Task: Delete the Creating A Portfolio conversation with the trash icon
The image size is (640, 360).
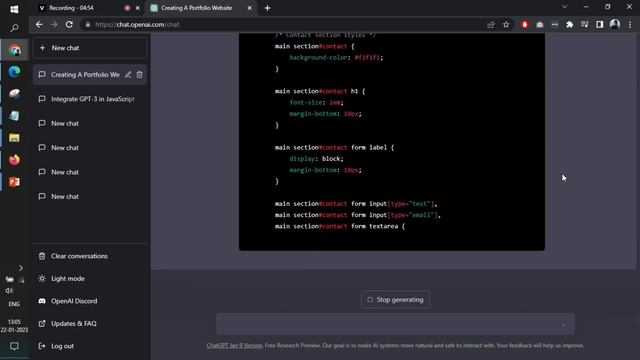Action: (x=140, y=75)
